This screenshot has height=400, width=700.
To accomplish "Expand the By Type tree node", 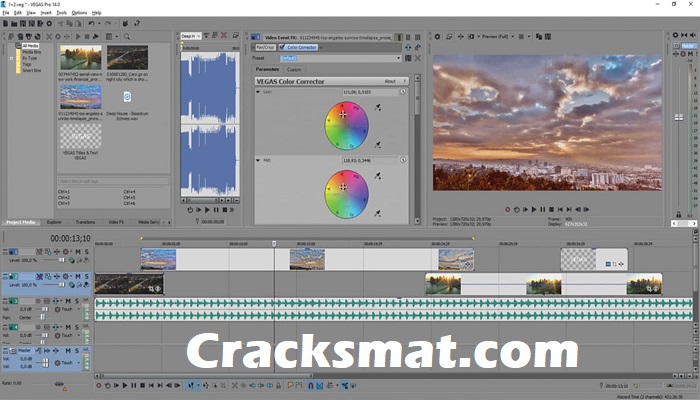I will [x=12, y=58].
